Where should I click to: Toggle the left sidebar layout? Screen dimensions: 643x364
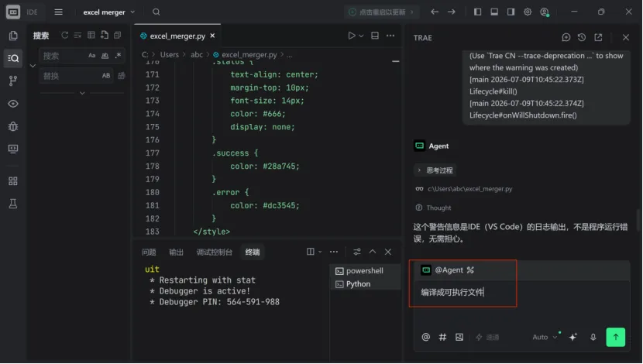(x=478, y=12)
